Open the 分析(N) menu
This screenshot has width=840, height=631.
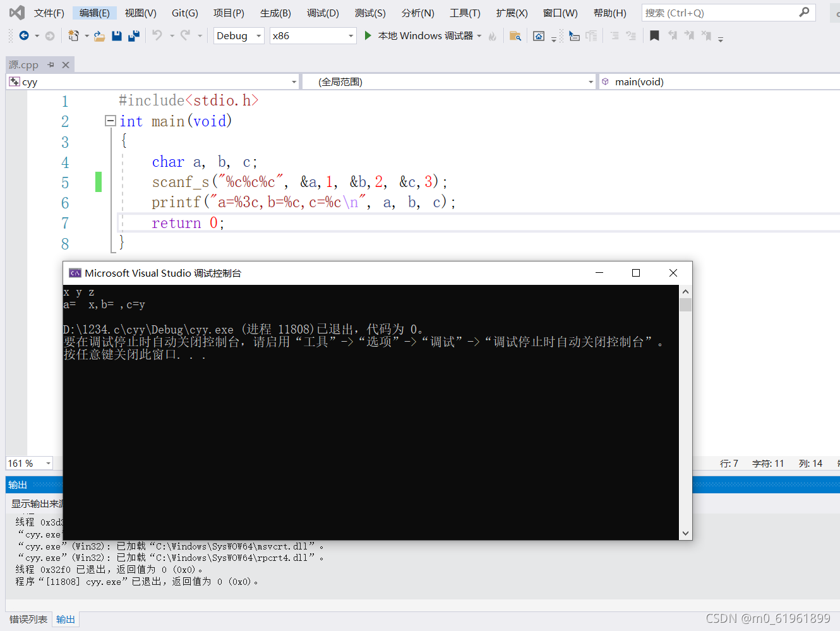pos(417,13)
